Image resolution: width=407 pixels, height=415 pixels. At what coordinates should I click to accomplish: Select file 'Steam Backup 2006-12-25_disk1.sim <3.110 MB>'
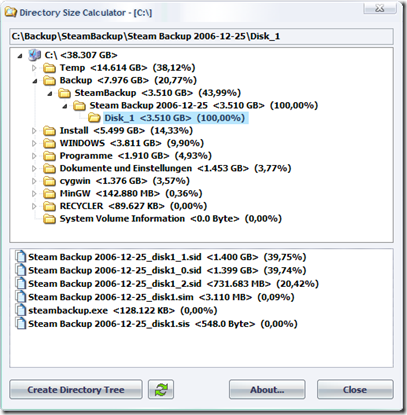tap(161, 297)
